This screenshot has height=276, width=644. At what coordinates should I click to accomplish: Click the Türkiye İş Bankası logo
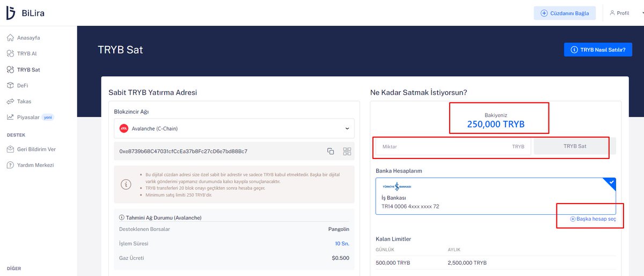pos(397,186)
